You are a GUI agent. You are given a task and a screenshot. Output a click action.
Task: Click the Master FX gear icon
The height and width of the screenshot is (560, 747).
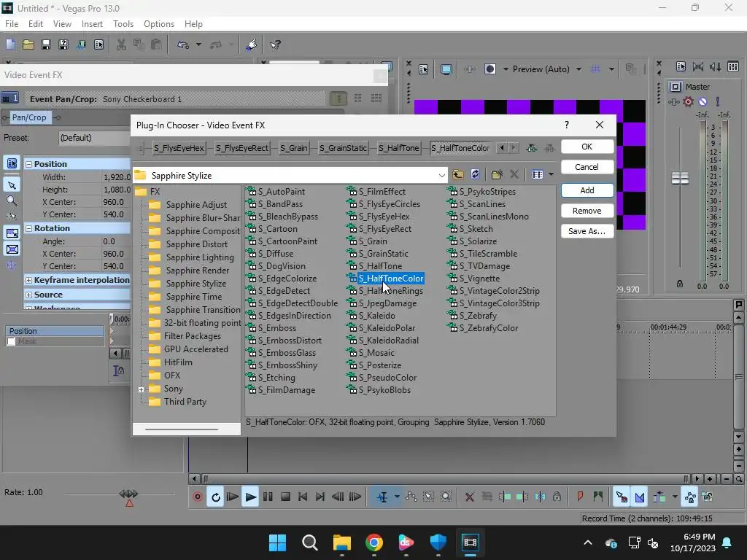[x=688, y=101]
